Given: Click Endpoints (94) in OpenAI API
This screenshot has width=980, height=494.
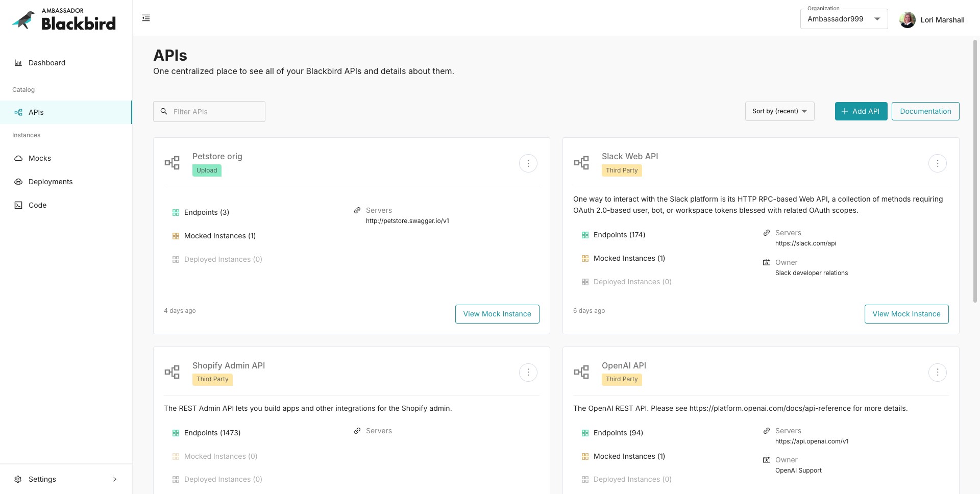Looking at the screenshot, I should coord(618,433).
